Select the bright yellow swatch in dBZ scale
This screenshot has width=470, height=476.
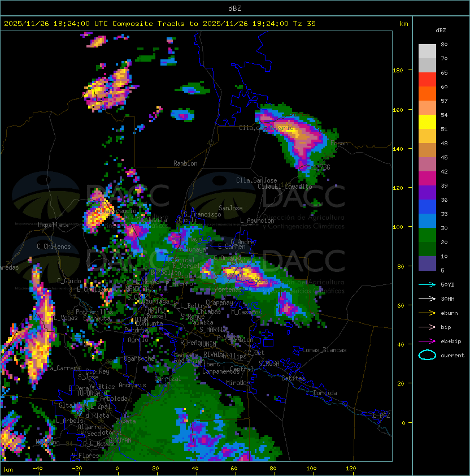tap(427, 122)
